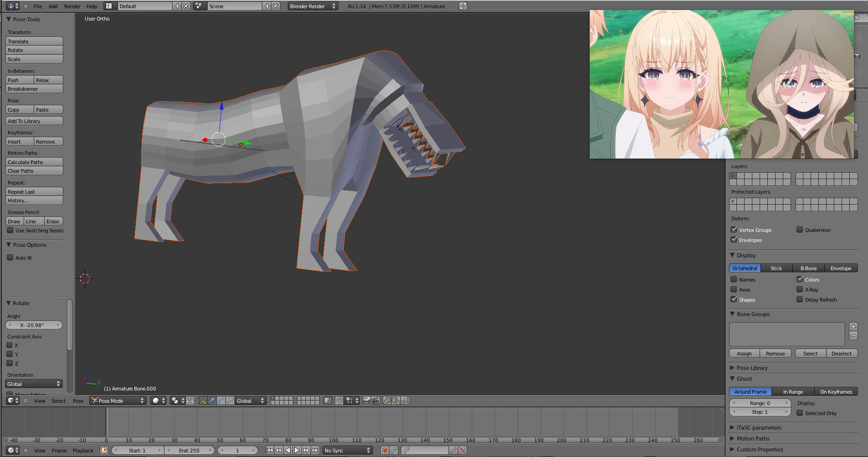868x457 pixels.
Task: Click the OpenGL render image camera icon
Action: coord(366,401)
